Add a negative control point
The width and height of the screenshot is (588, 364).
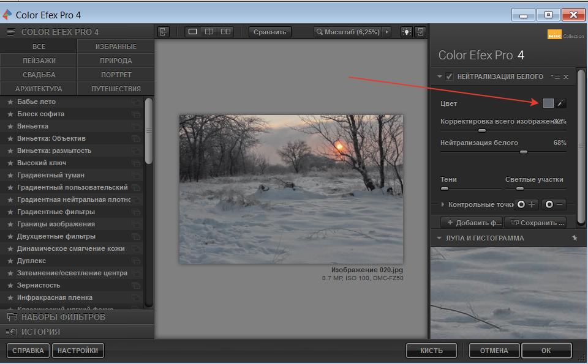[x=554, y=204]
